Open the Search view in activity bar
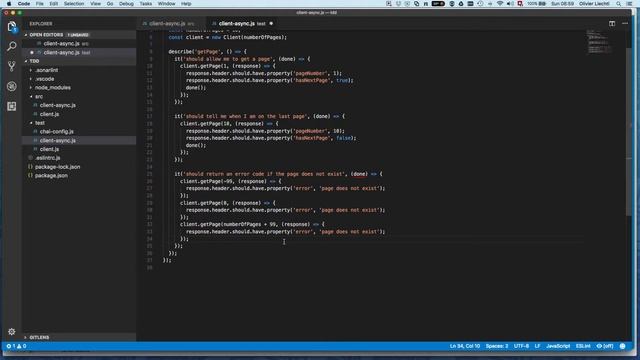The height and width of the screenshot is (360, 640). pos(11,47)
